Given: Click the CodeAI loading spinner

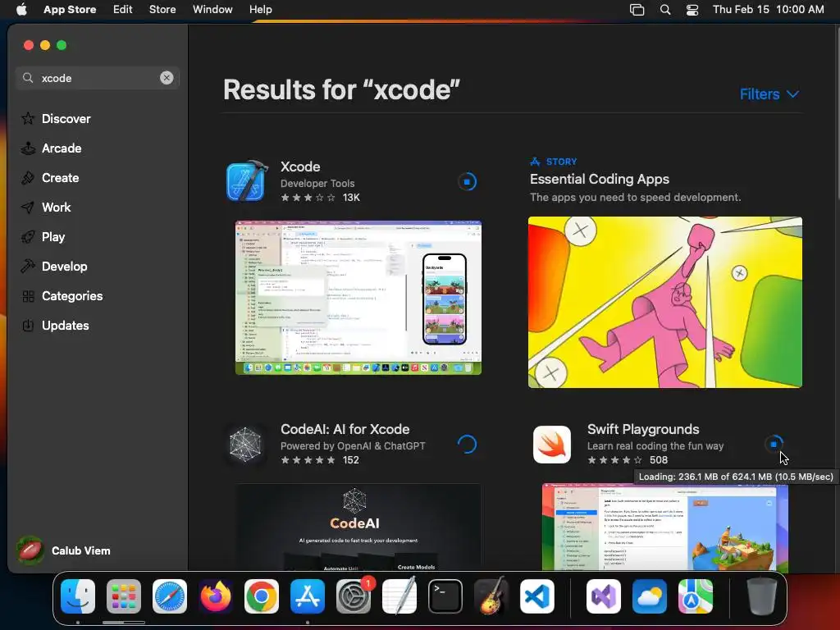Looking at the screenshot, I should (x=467, y=444).
